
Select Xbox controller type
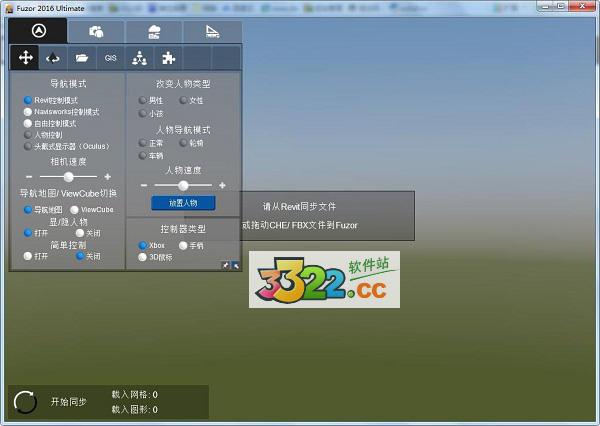(152, 245)
